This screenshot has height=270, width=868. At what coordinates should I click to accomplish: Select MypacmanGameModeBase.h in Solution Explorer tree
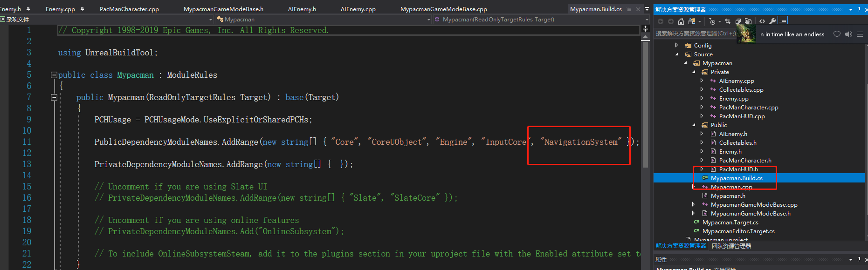coord(751,214)
